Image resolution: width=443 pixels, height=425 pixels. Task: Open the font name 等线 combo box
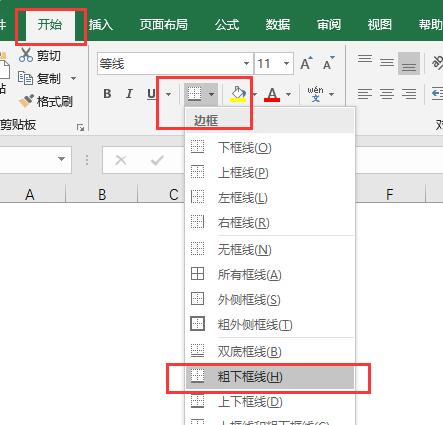[x=175, y=63]
